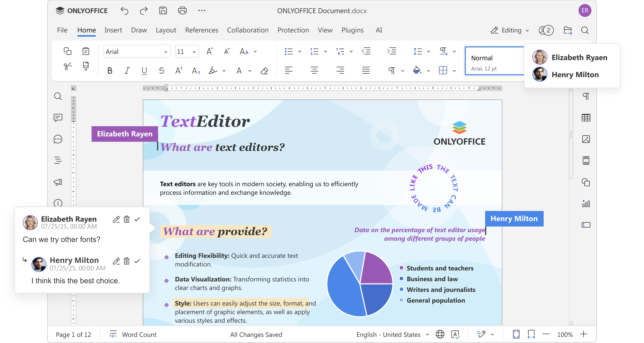The height and width of the screenshot is (343, 644).
Task: Open the Comments panel in left sidebar
Action: tap(58, 118)
